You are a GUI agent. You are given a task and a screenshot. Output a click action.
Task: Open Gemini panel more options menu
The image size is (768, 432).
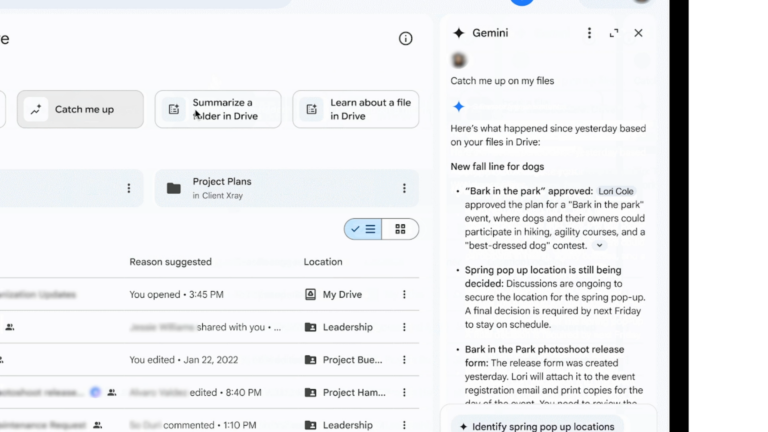pyautogui.click(x=589, y=33)
